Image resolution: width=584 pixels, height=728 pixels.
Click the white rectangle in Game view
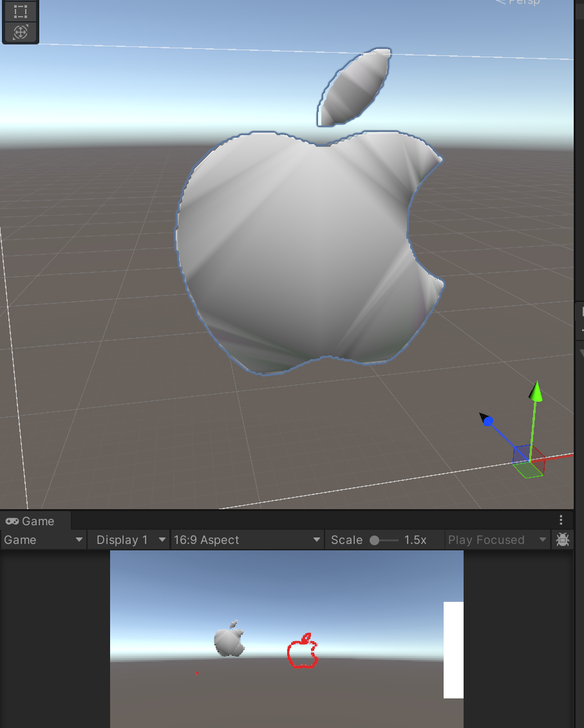(453, 649)
